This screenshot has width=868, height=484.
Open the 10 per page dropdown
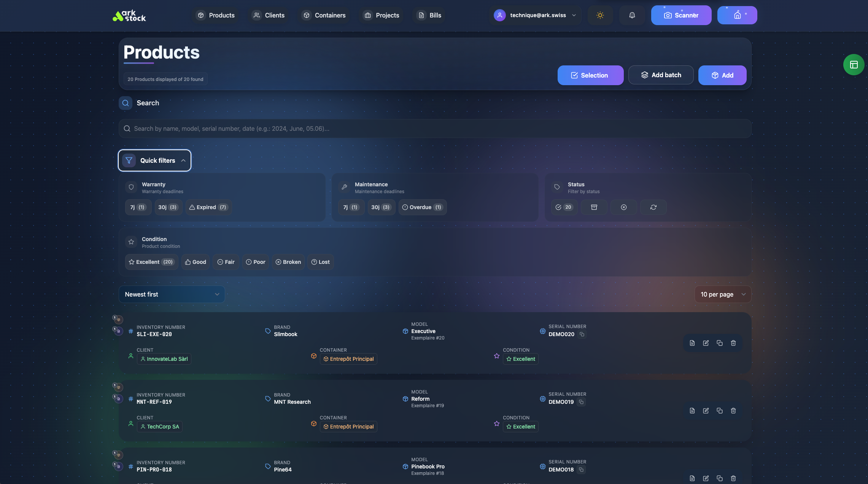(x=723, y=294)
